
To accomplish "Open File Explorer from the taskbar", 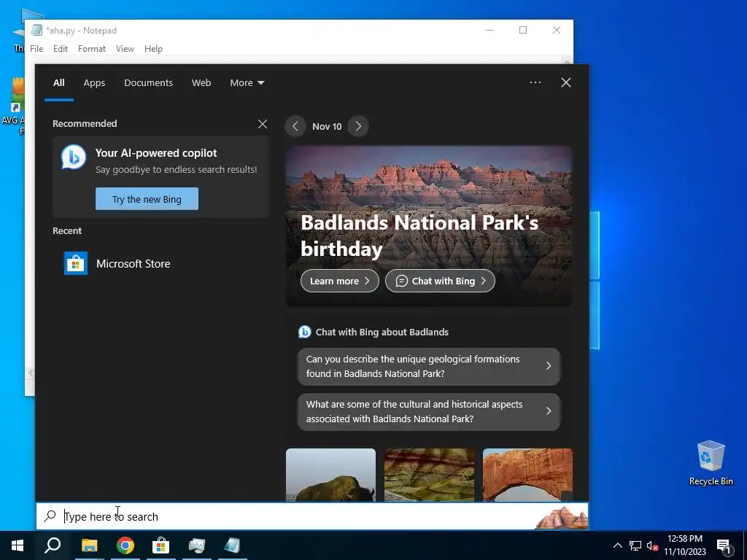I will tap(89, 545).
